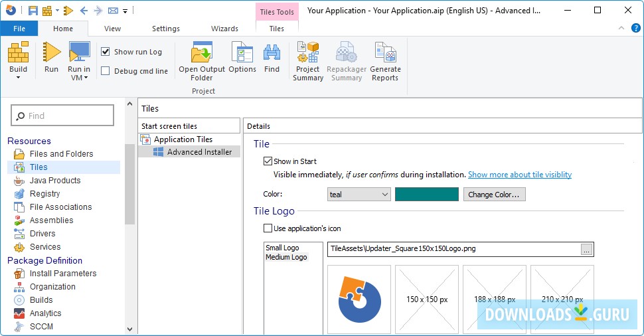Click the Build brick wall icon

coord(19,52)
